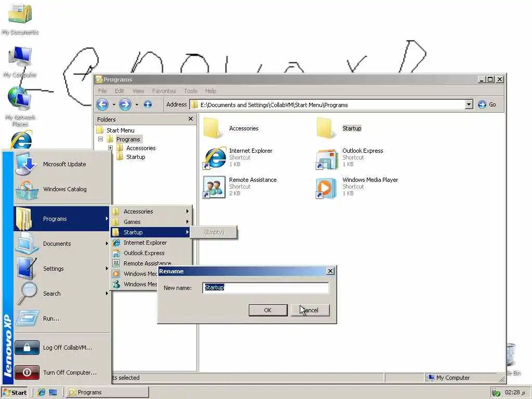Image resolution: width=532 pixels, height=399 pixels.
Task: Click Show Desktop quick launch icon
Action: point(54,393)
